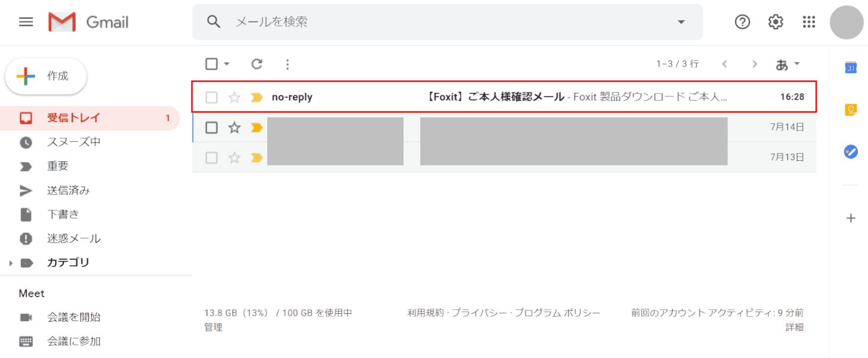Screen dimensions: 868x358
Task: Click the no-reply sender name
Action: pos(292,97)
